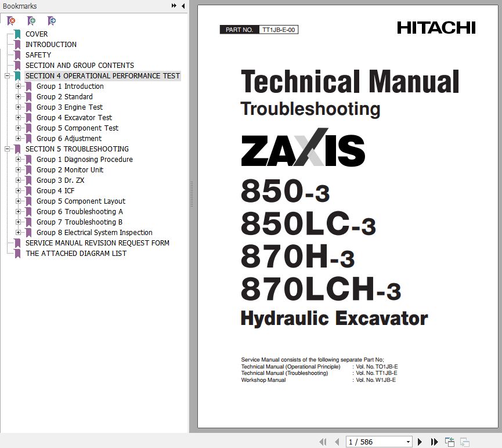Expand Group 3 Engine Test
502x448 pixels.
(x=18, y=107)
